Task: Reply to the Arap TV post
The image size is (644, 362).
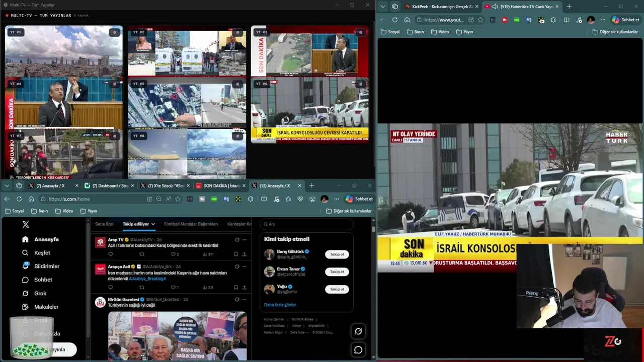Action: 111,254
